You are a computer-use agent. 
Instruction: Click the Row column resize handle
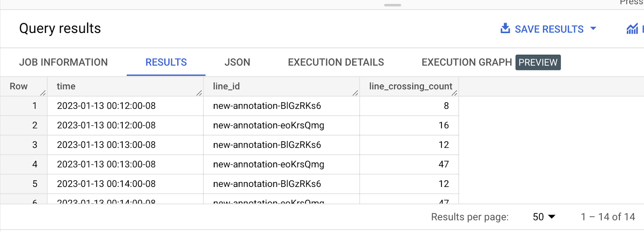(43, 93)
